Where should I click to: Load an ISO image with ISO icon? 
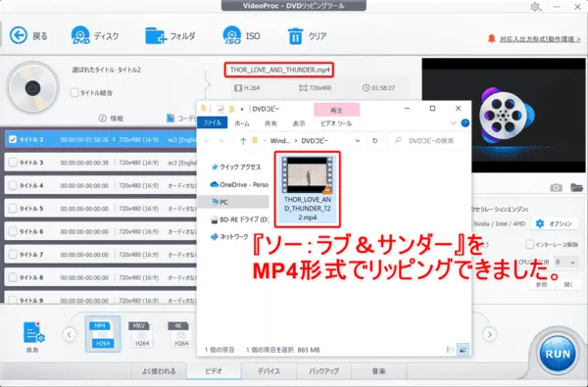point(231,35)
